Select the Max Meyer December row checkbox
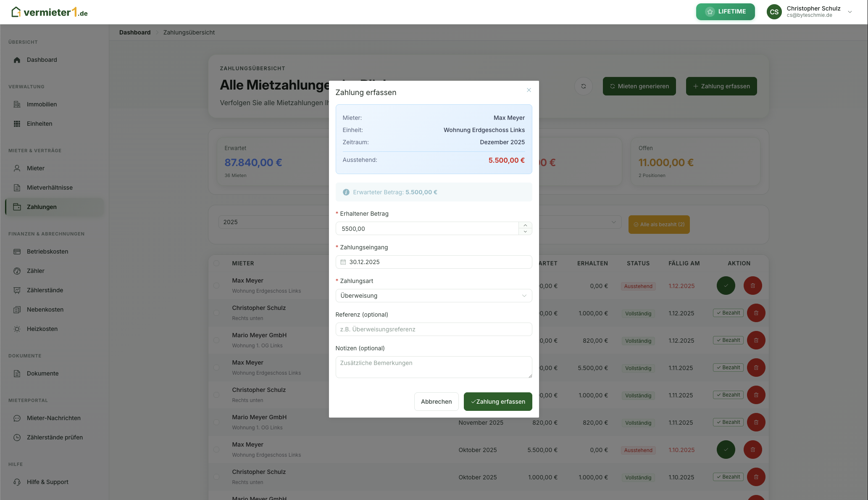Image resolution: width=868 pixels, height=500 pixels. click(x=216, y=286)
